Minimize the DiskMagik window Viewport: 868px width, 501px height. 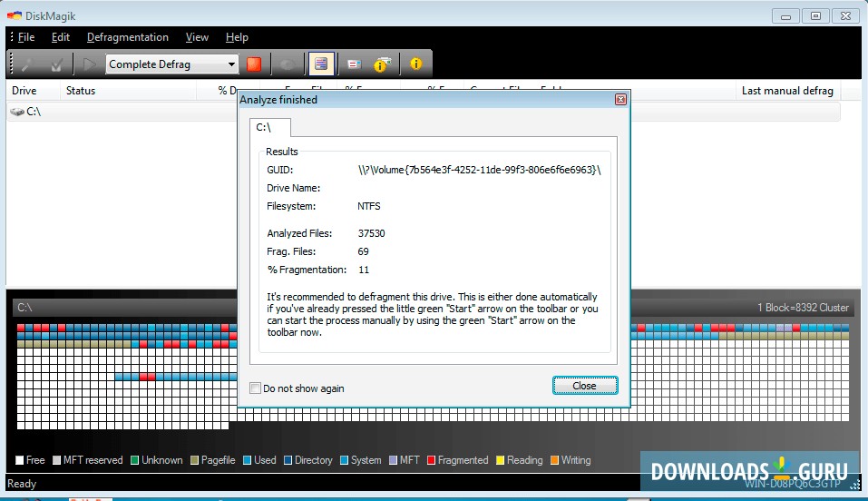tap(785, 16)
